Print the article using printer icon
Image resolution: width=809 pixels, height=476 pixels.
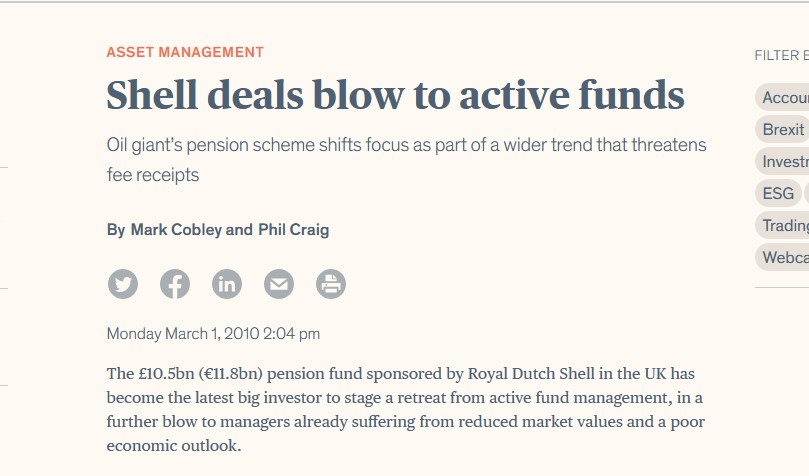coord(331,285)
